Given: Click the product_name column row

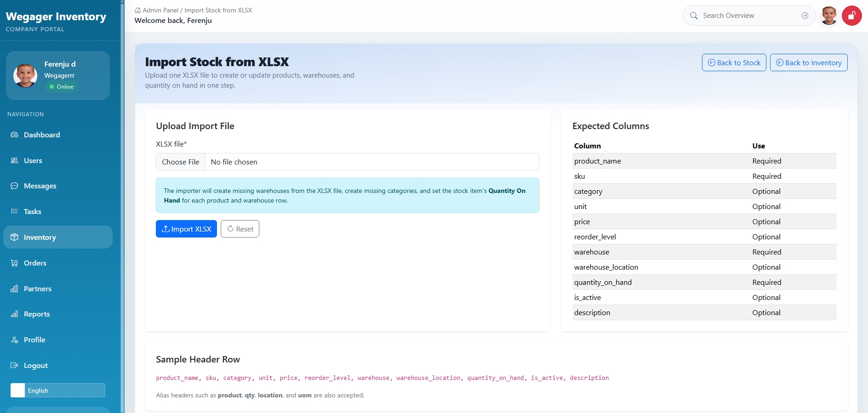Looking at the screenshot, I should pos(704,161).
